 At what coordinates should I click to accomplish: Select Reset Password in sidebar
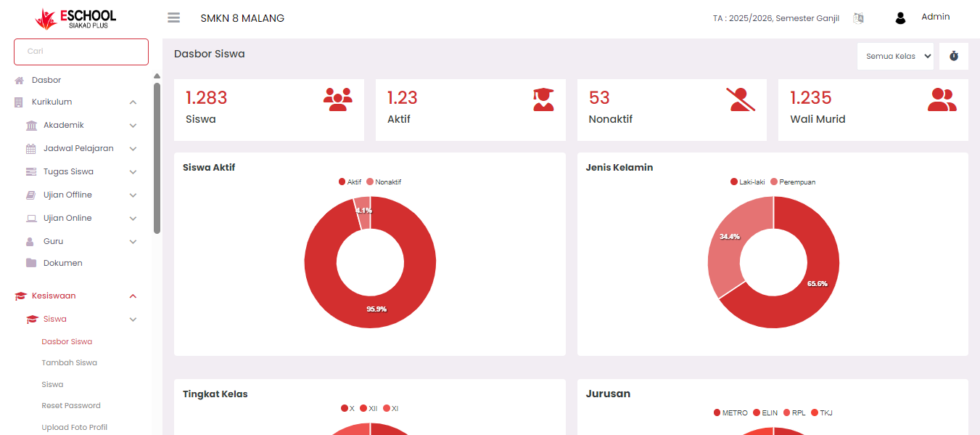pos(71,405)
